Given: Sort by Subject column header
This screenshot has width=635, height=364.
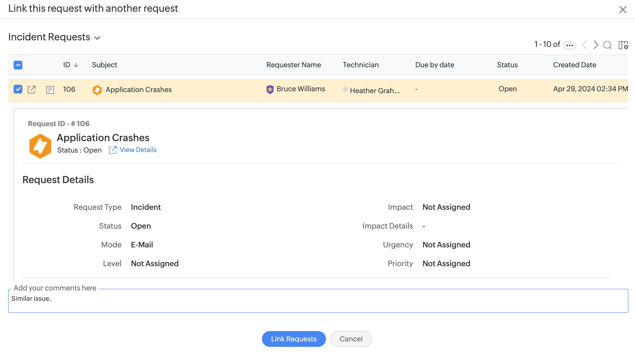Looking at the screenshot, I should [104, 65].
